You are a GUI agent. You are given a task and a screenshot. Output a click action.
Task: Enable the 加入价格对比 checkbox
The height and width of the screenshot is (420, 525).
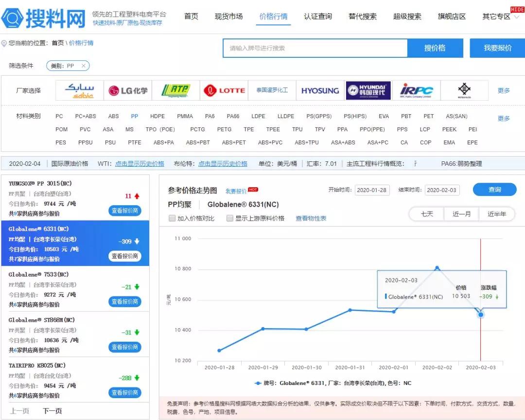[x=172, y=219]
